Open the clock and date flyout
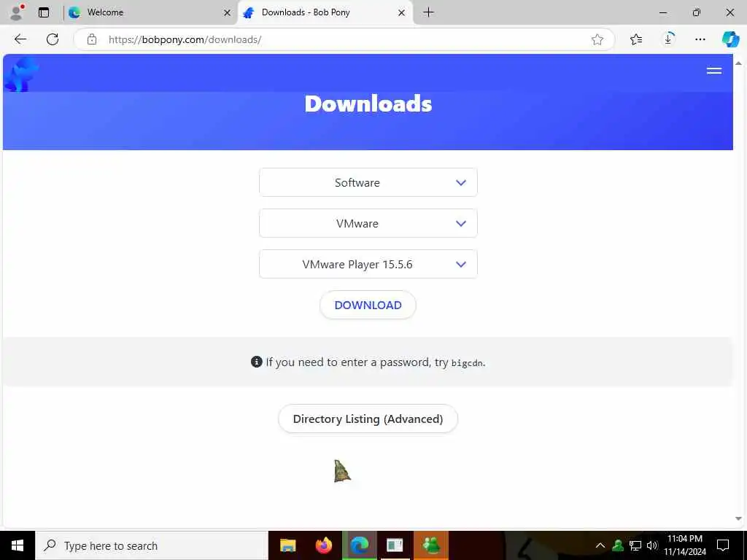This screenshot has height=560, width=747. pos(685,545)
